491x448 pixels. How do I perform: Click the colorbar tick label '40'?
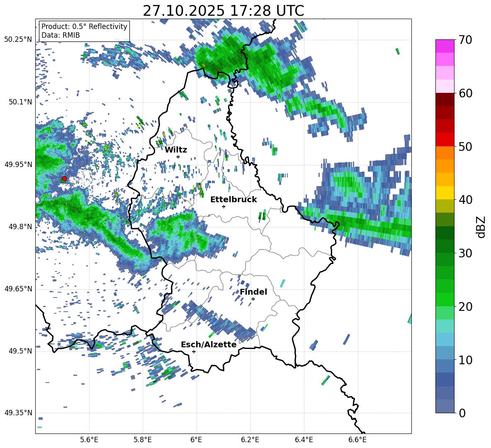465,200
